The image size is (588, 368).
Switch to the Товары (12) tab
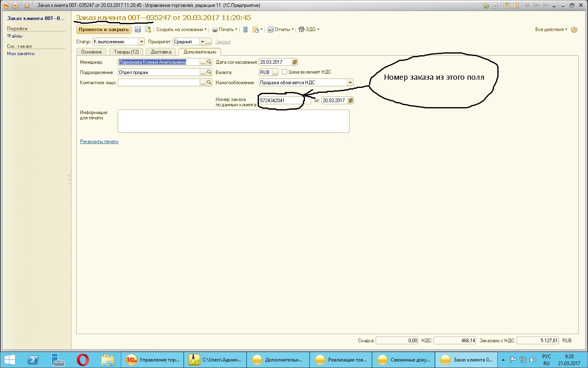coord(126,52)
